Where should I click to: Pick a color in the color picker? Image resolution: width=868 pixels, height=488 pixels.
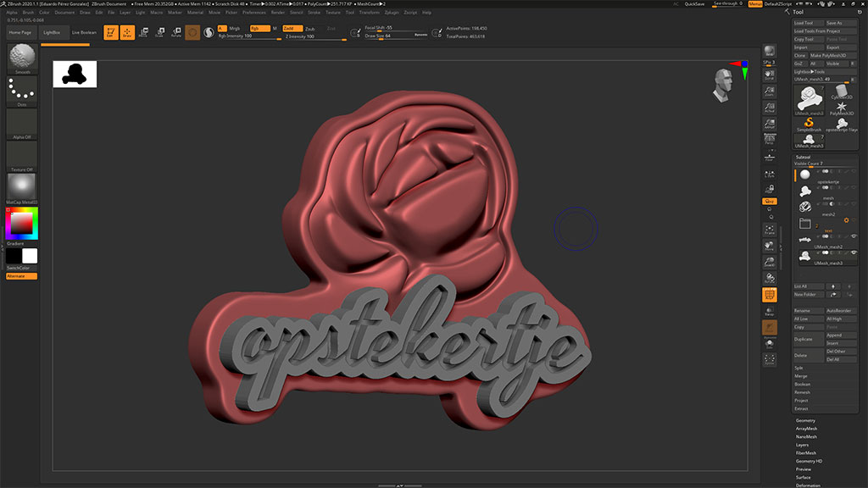(22, 224)
